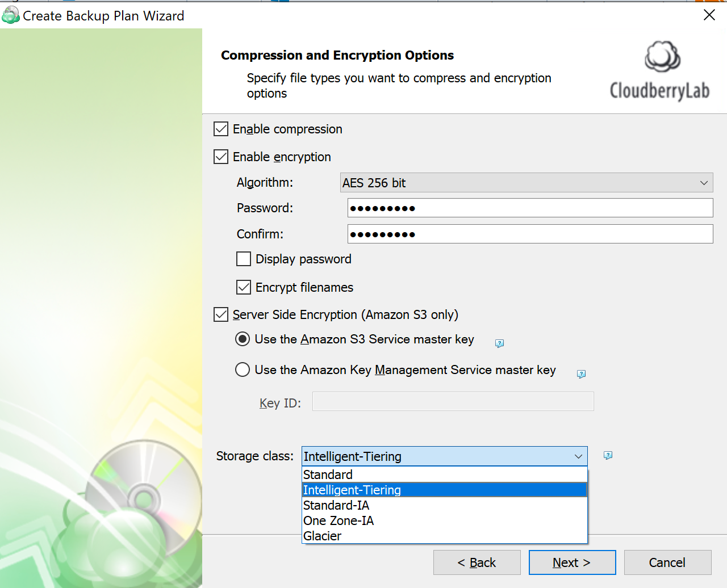The width and height of the screenshot is (727, 588).
Task: Choose Standard-IA storage class
Action: (x=445, y=505)
